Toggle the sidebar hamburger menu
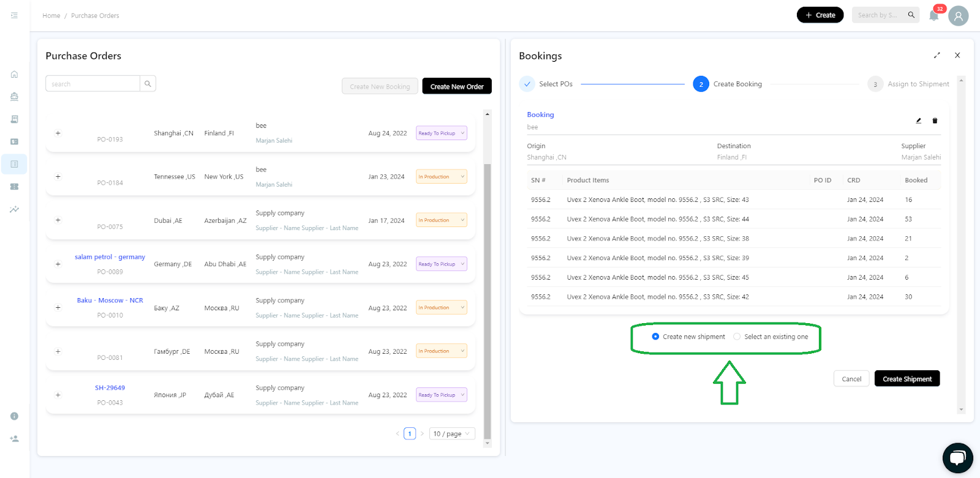The width and height of the screenshot is (980, 478). coord(14,15)
